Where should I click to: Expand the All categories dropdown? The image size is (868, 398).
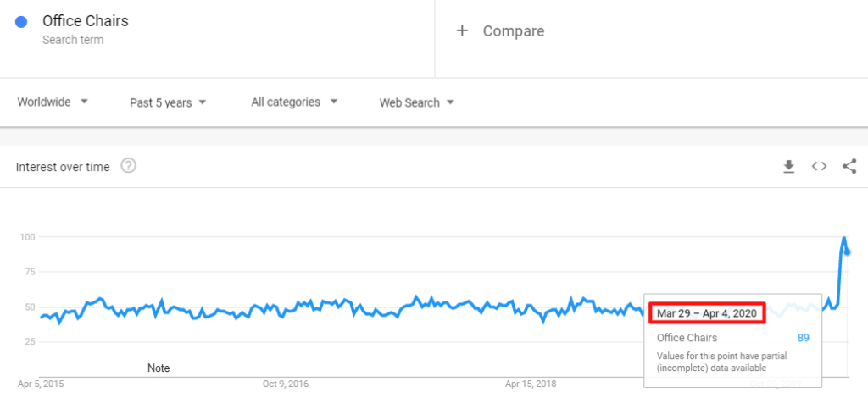[294, 102]
